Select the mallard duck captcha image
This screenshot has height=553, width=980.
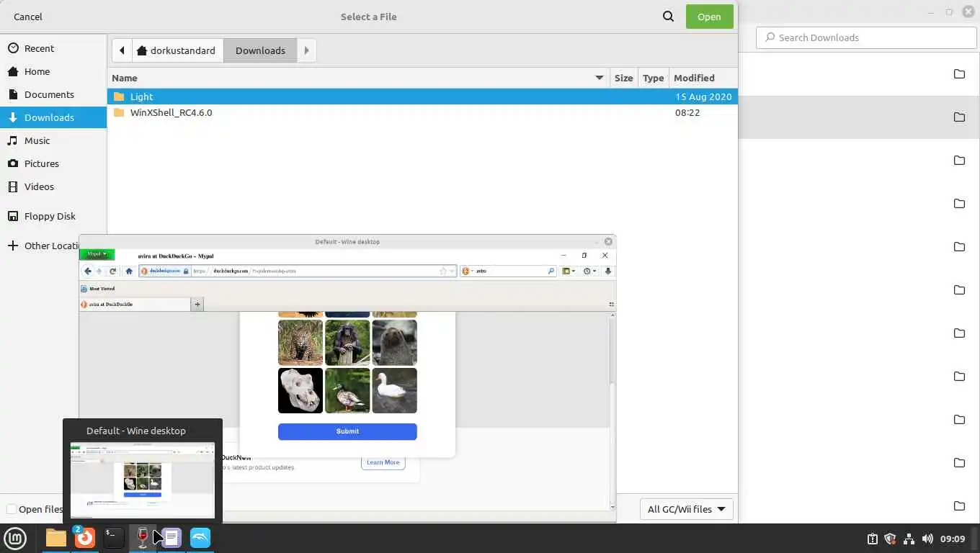tap(347, 391)
